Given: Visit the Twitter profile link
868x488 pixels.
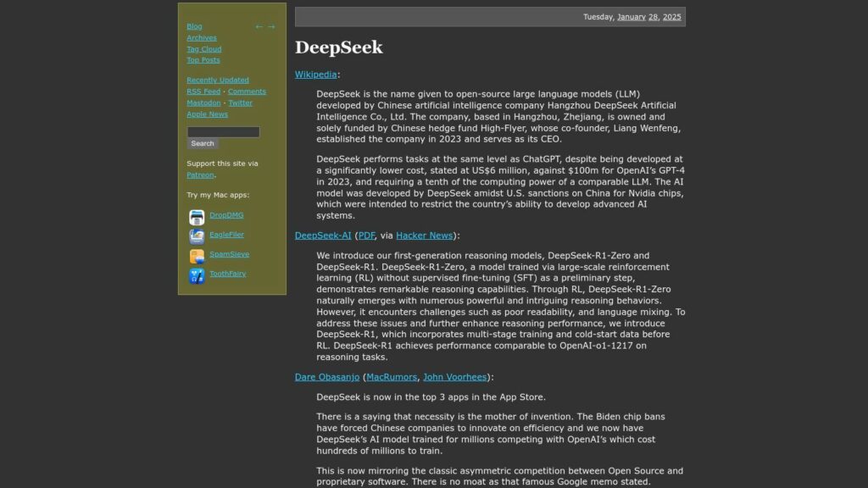Looking at the screenshot, I should click(x=240, y=103).
